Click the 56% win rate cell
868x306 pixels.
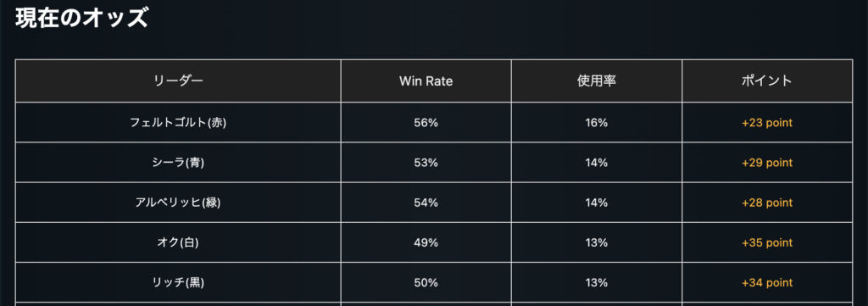426,123
